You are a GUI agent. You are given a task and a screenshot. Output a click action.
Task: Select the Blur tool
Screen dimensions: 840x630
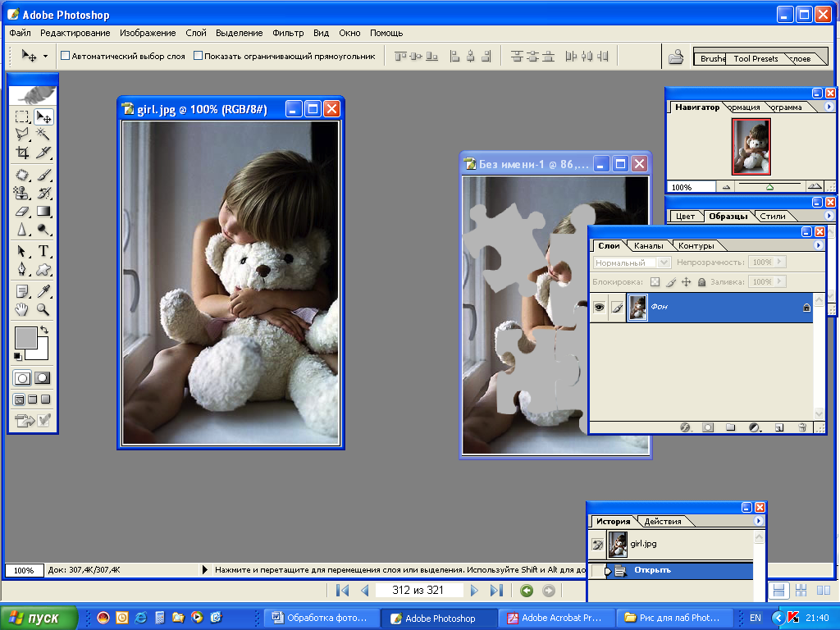click(22, 230)
